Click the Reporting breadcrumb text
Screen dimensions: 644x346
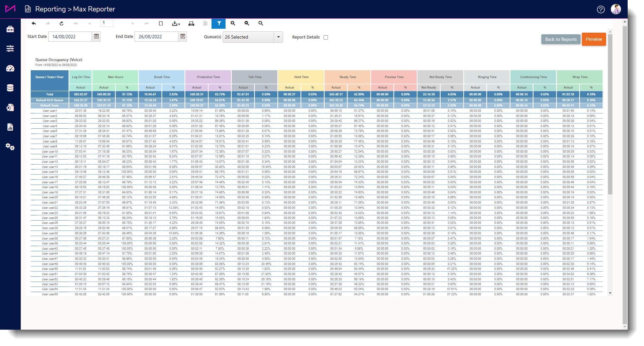pos(50,9)
